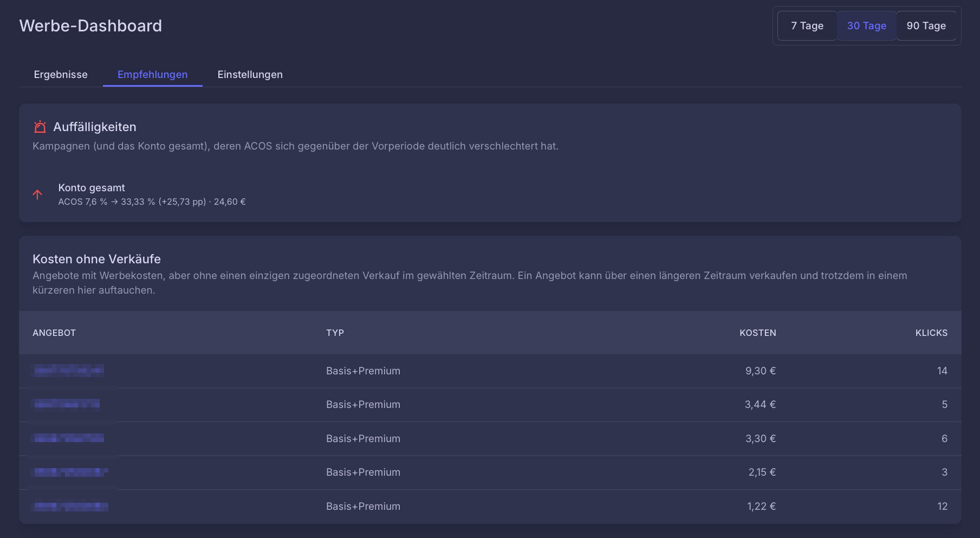Screen dimensions: 980x538
Task: Click Basis+Premium in the 2,15 € row
Action: [363, 472]
